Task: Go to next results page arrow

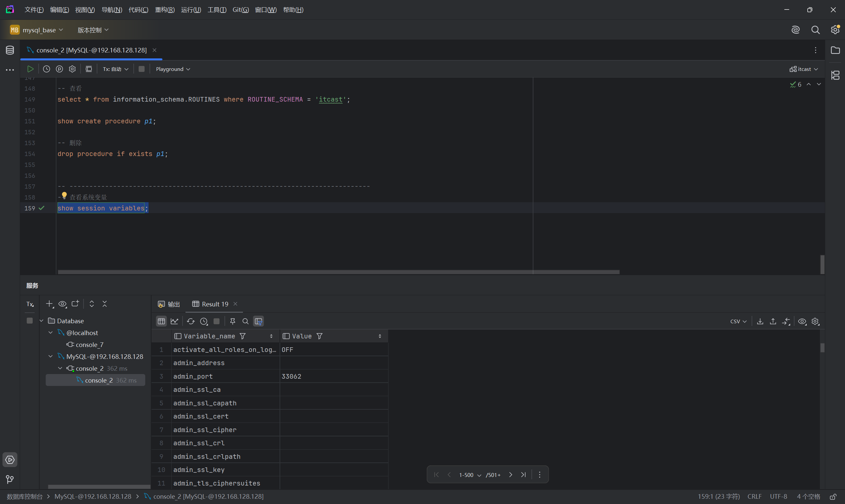Action: [510, 474]
